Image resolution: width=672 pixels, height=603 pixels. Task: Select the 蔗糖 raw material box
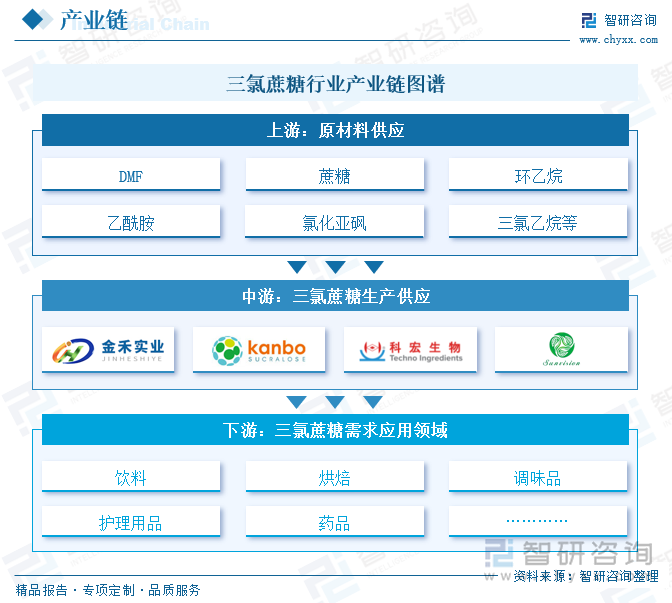[335, 175]
